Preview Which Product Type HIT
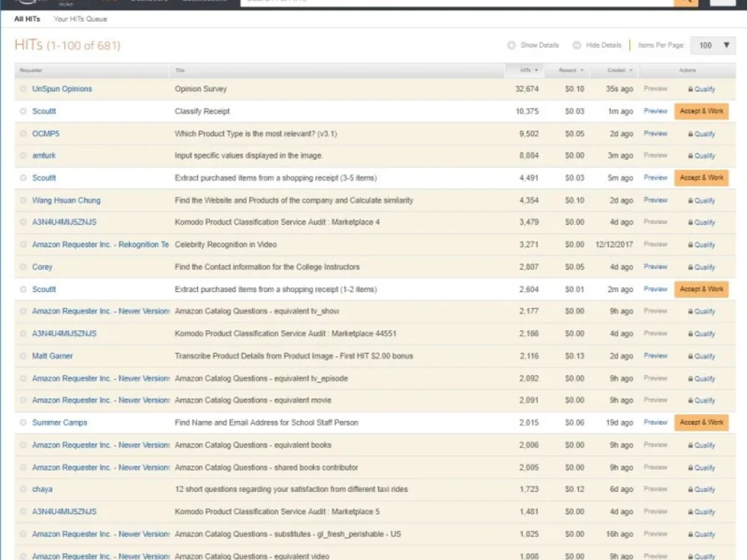Viewport: 747px width, 560px height. click(656, 134)
